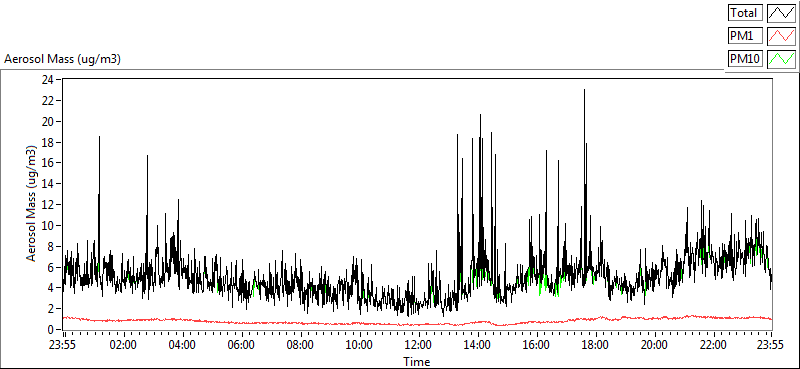
Task: Click the 16 y-axis tick label
Action: (x=48, y=163)
